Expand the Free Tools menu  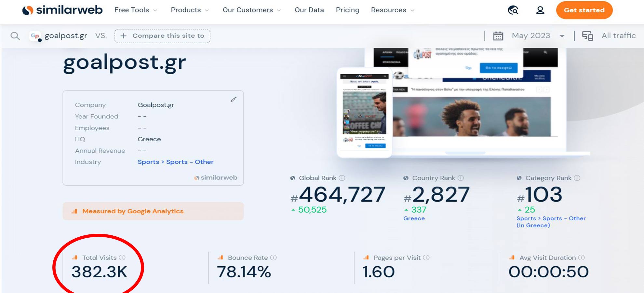pos(136,10)
